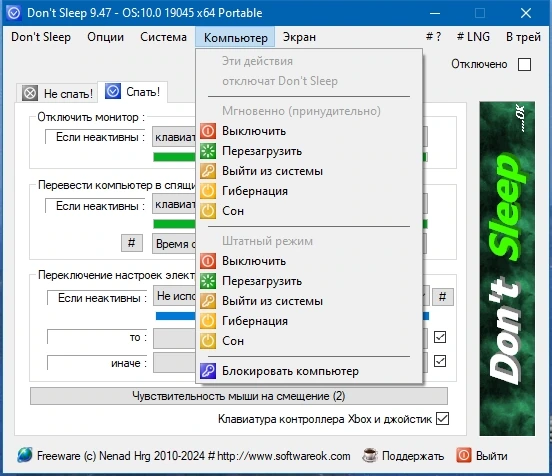Click the forced Shut down (Выключить) icon
Viewport: 552px width, 476px height.
click(x=208, y=131)
